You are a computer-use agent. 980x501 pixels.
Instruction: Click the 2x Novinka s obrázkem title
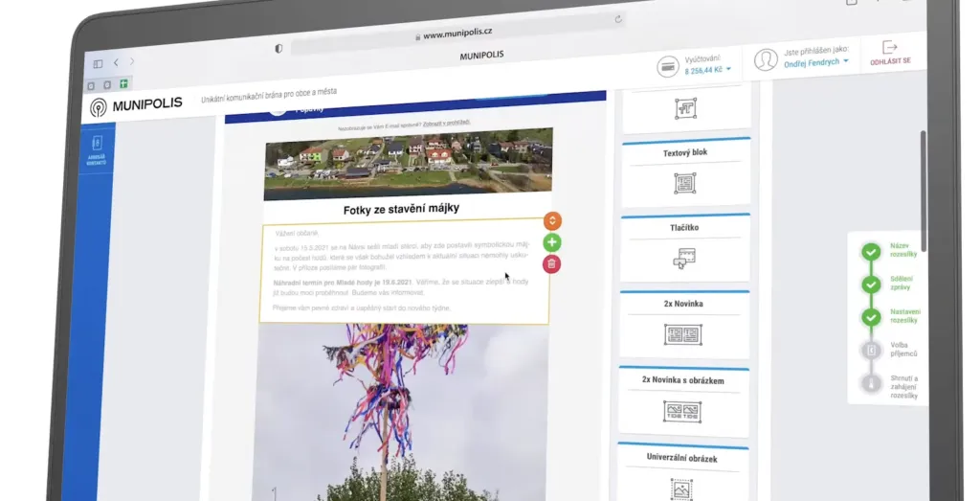pyautogui.click(x=683, y=379)
